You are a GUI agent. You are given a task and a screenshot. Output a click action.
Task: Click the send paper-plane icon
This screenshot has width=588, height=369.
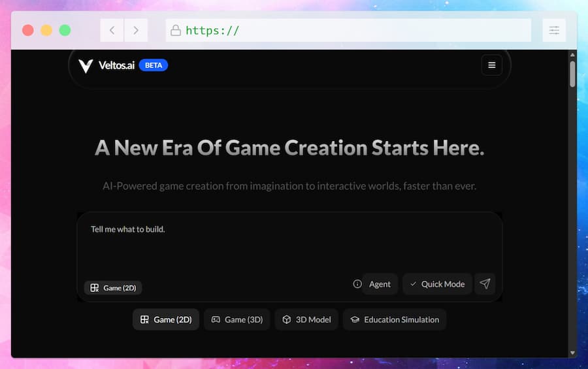[x=485, y=284]
